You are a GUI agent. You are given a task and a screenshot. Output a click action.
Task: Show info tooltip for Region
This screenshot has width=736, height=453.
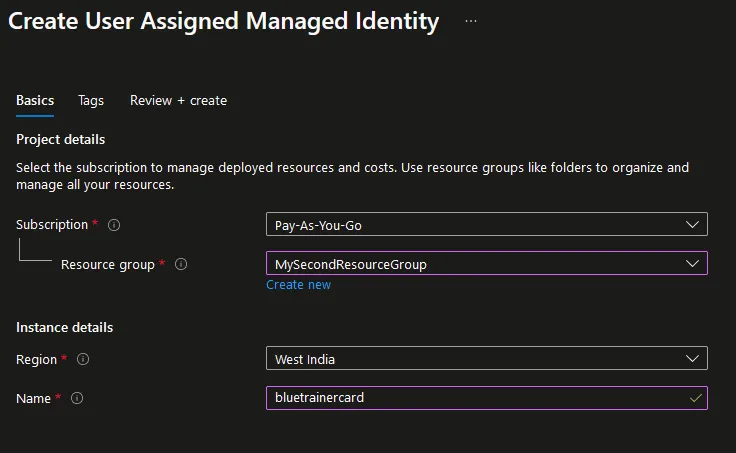(x=83, y=359)
